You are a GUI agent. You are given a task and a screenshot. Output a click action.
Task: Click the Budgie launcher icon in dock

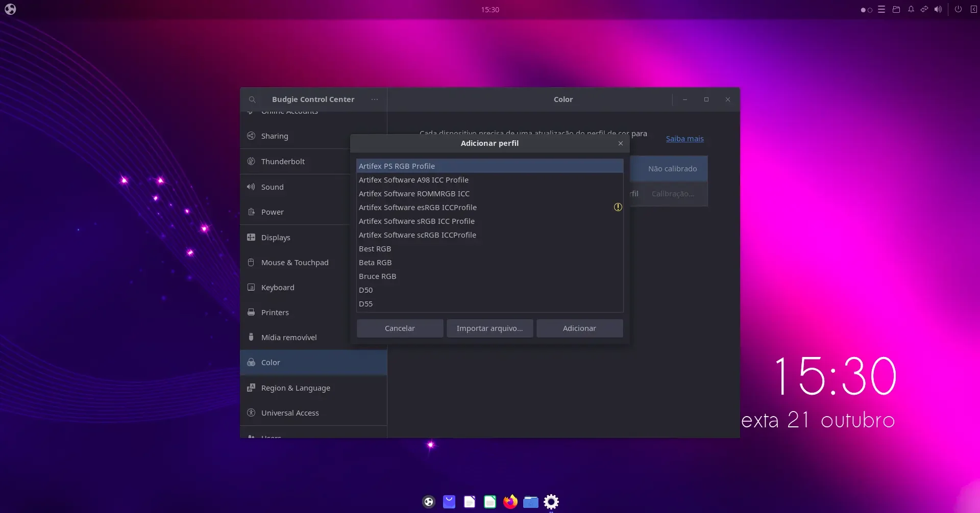[429, 502]
